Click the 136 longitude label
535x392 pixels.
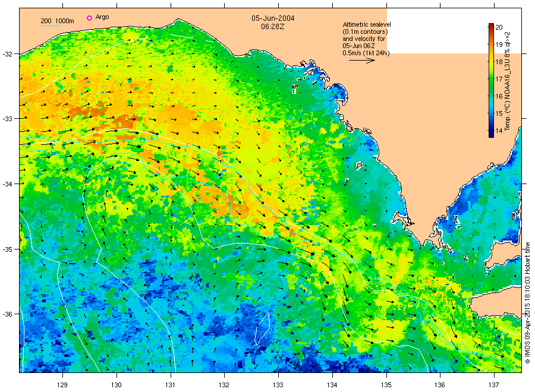click(x=440, y=385)
